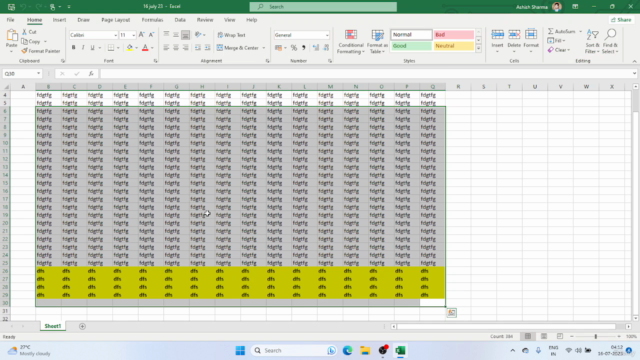640x360 pixels.
Task: Open Find & Select menu
Action: point(610,41)
